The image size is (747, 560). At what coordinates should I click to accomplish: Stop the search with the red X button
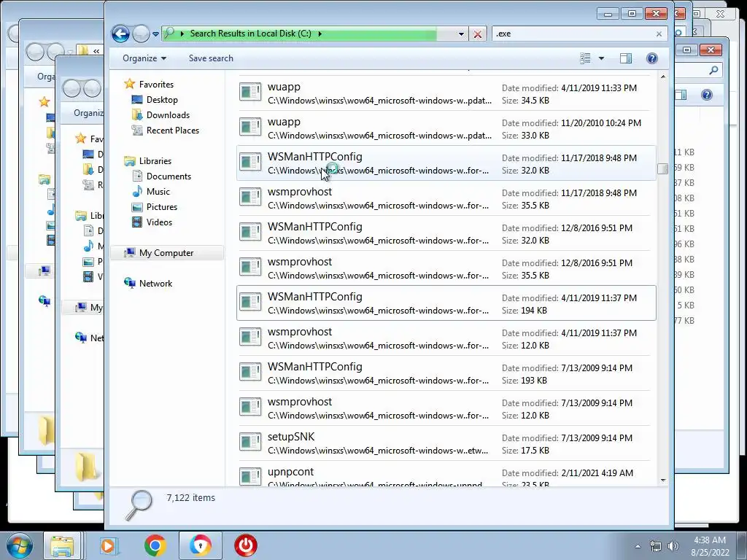(477, 34)
